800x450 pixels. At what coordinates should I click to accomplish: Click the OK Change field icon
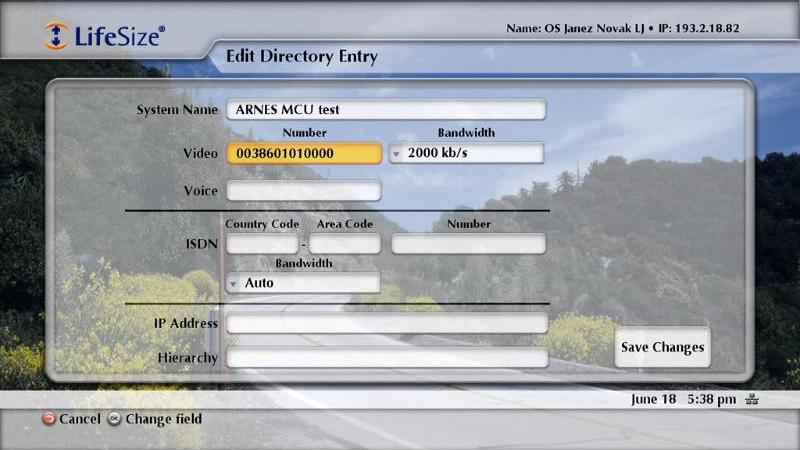click(x=114, y=419)
